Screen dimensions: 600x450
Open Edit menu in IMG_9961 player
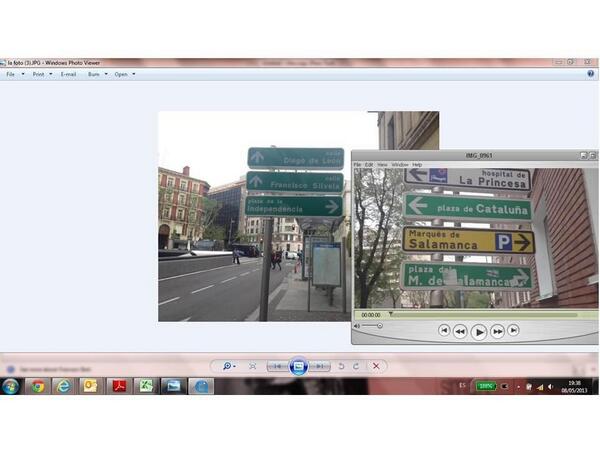click(369, 165)
